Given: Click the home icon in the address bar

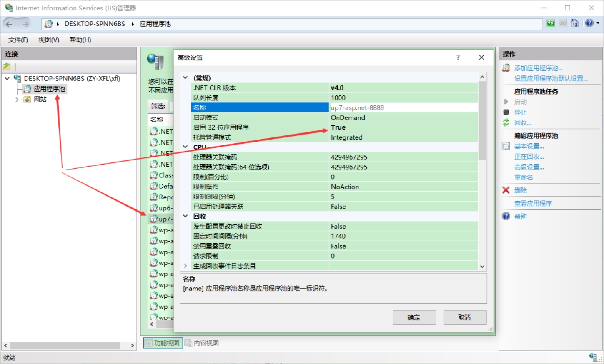Looking at the screenshot, I should 575,23.
